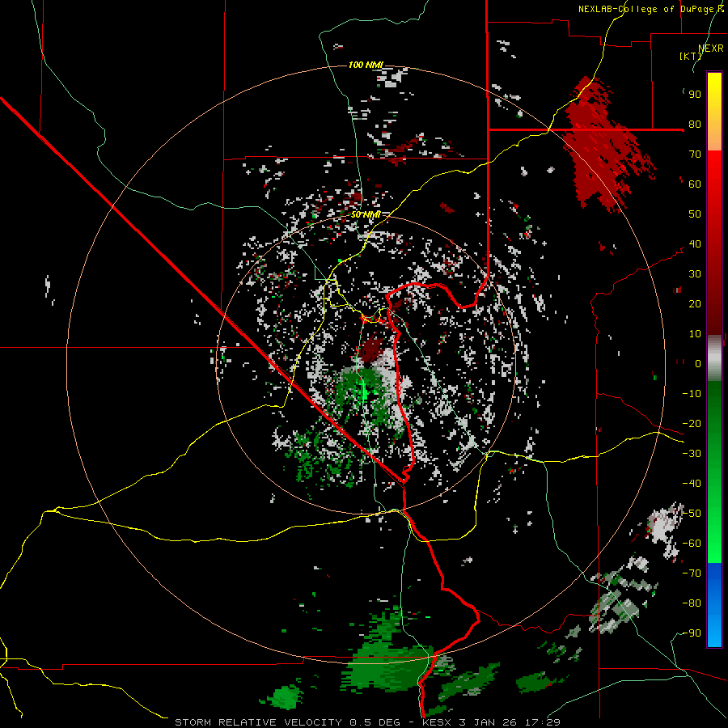Select the 40 value on velocity scale
This screenshot has width=728, height=728.
[x=695, y=244]
